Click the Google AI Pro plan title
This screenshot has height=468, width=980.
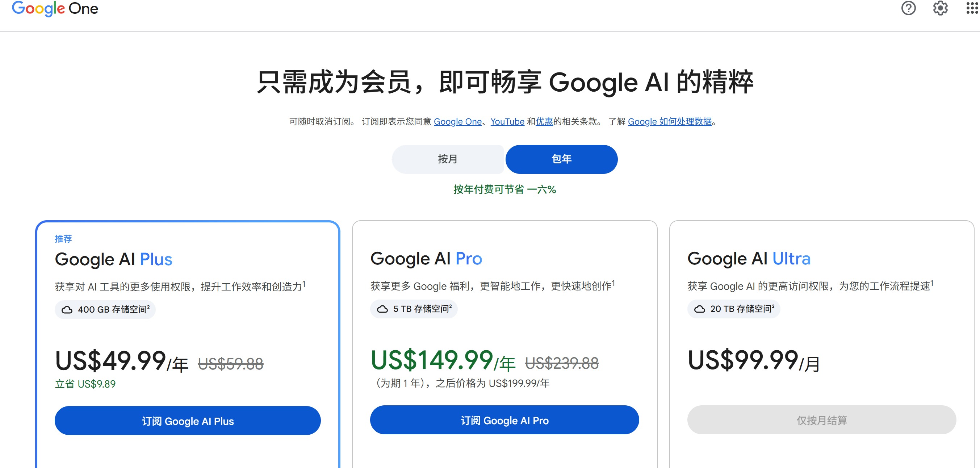click(x=426, y=259)
